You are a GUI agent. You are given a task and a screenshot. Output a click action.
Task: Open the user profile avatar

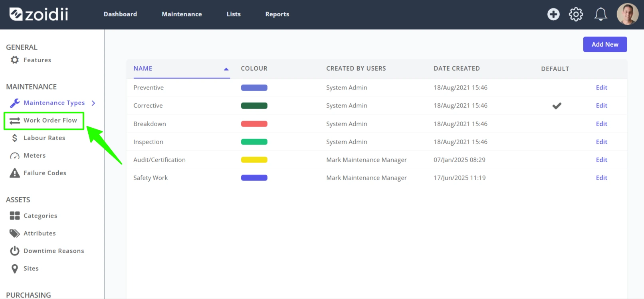(x=627, y=14)
